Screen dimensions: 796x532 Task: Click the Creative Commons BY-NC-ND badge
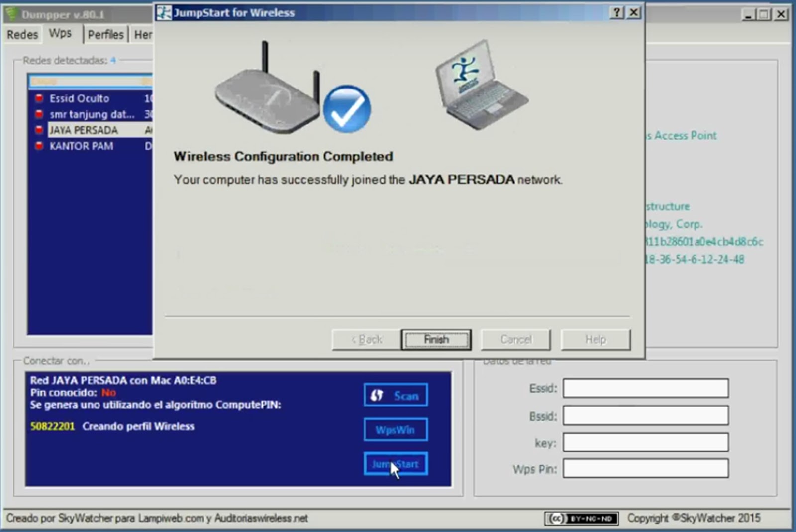(x=582, y=519)
